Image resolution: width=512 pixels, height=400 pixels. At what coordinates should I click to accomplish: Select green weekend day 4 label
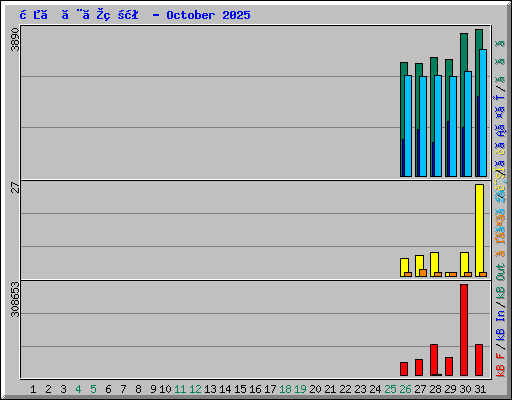(x=78, y=389)
